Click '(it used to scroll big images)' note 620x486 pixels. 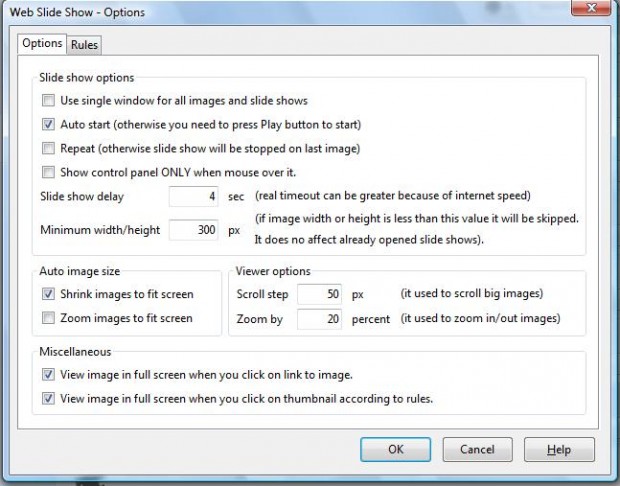tap(472, 293)
